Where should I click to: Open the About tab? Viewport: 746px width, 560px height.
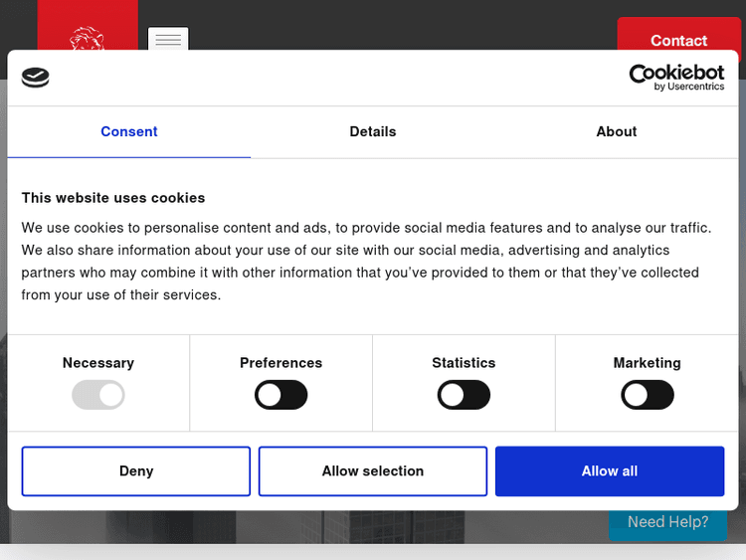[617, 131]
